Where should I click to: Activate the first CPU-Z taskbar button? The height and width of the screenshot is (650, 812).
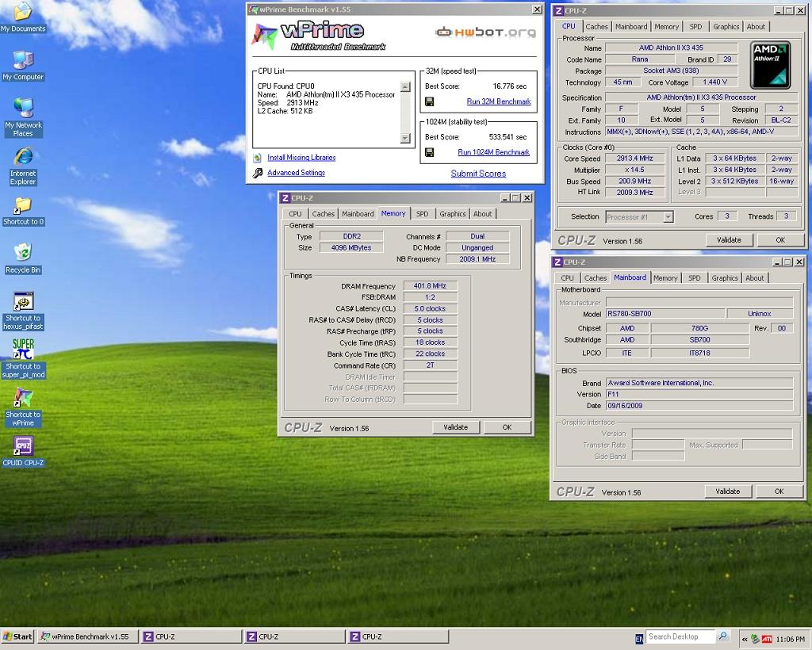pyautogui.click(x=191, y=637)
